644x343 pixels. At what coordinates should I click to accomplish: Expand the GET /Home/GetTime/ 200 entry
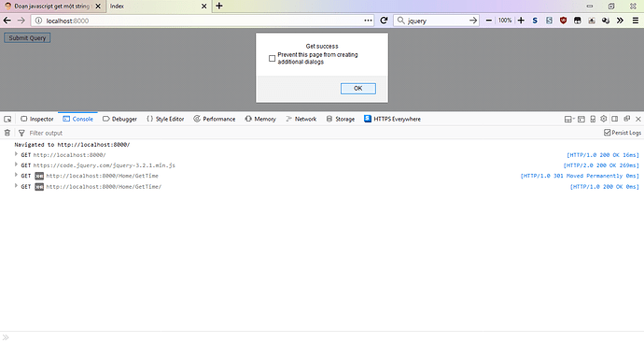(16, 186)
